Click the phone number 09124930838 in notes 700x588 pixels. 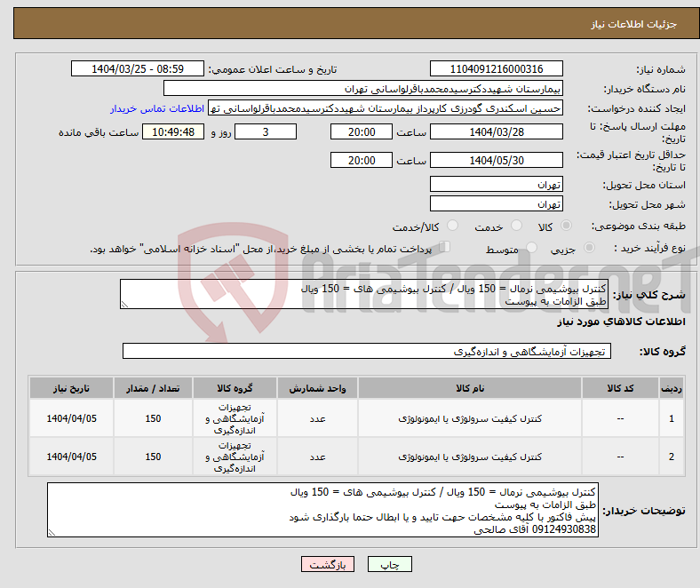(564, 529)
